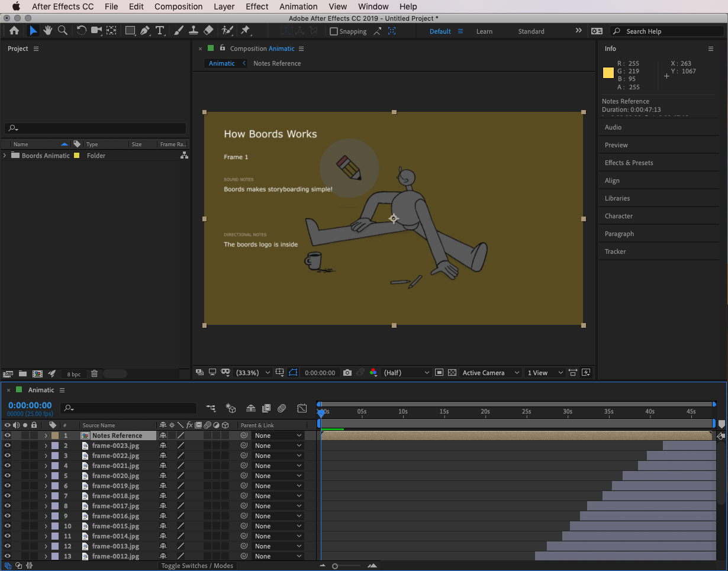Click Toggle Switches / Modes button

point(197,566)
